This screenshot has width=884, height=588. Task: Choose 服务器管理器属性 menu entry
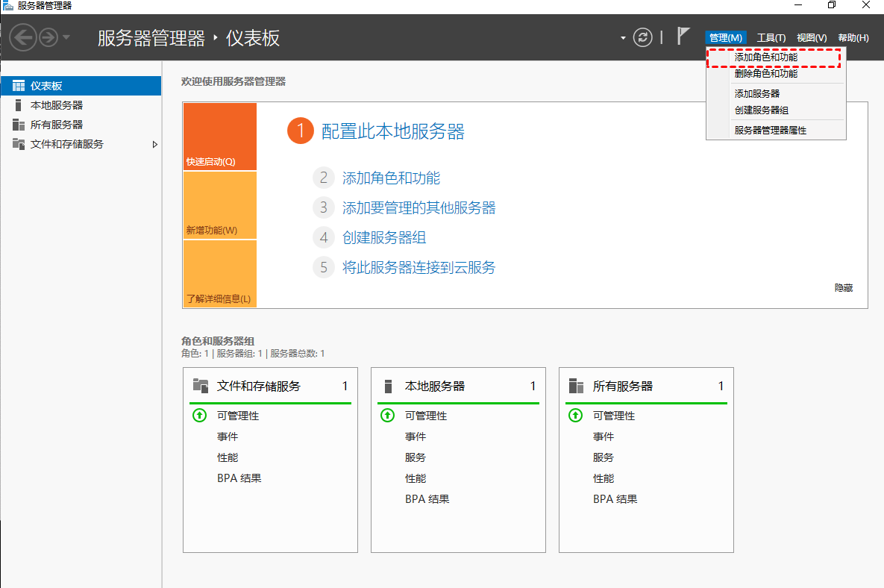click(x=771, y=130)
